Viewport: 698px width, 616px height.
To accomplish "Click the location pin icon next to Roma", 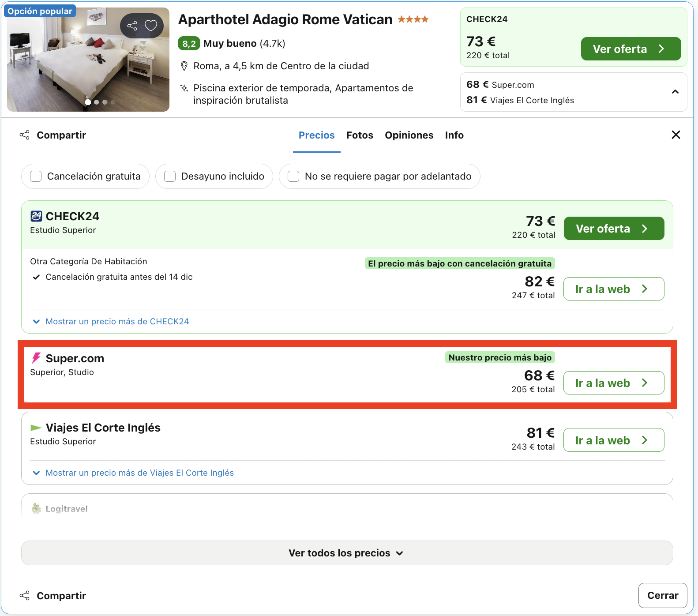I will coord(184,66).
